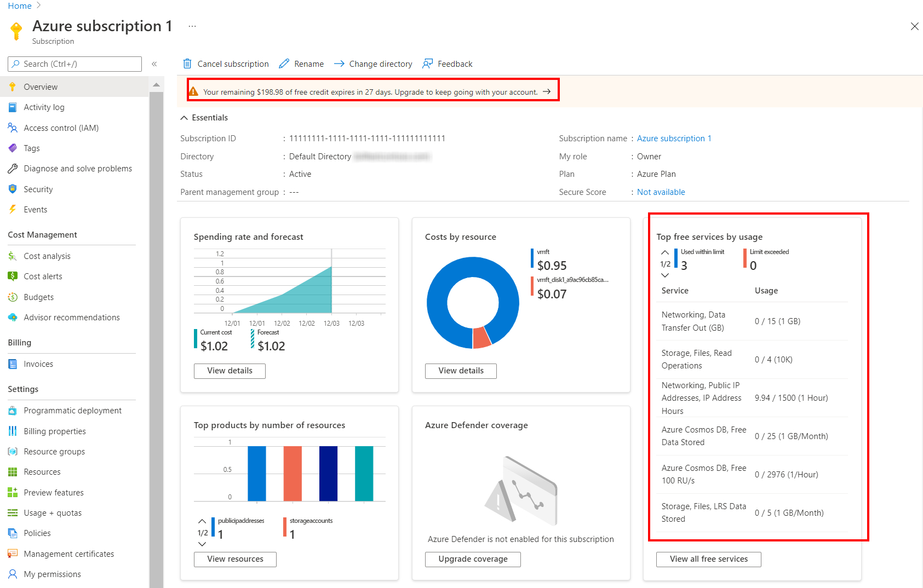Click the Billing properties icon
The height and width of the screenshot is (588, 923).
tap(13, 431)
